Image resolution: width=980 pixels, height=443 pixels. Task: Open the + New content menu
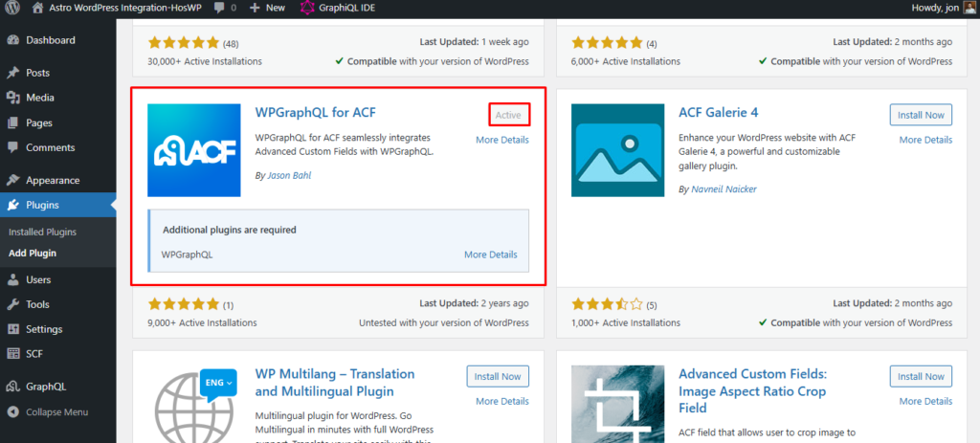click(x=267, y=8)
